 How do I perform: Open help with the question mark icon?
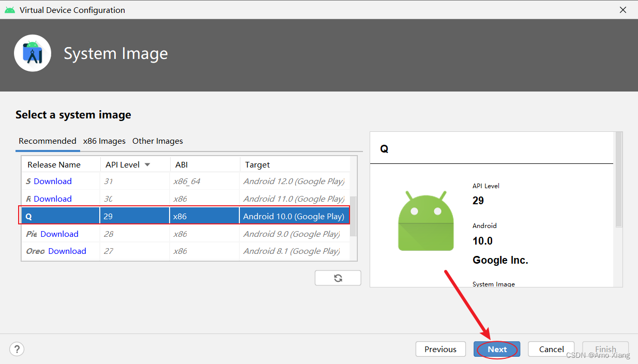click(17, 349)
